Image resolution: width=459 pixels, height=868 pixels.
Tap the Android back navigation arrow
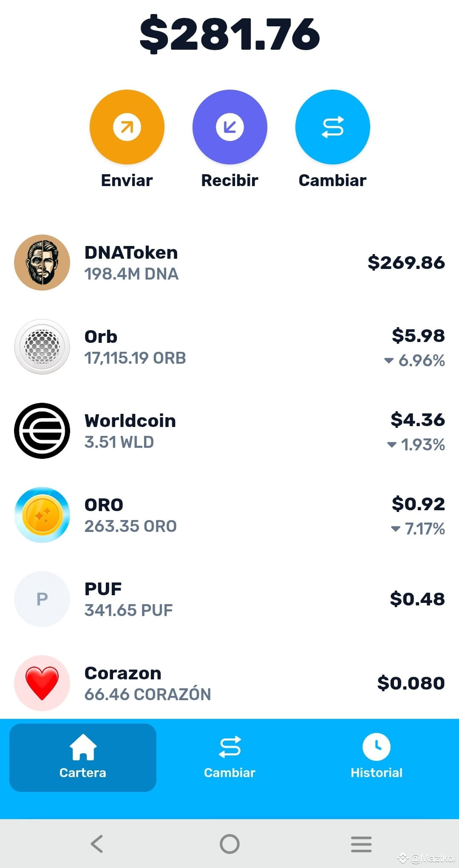pos(97,844)
